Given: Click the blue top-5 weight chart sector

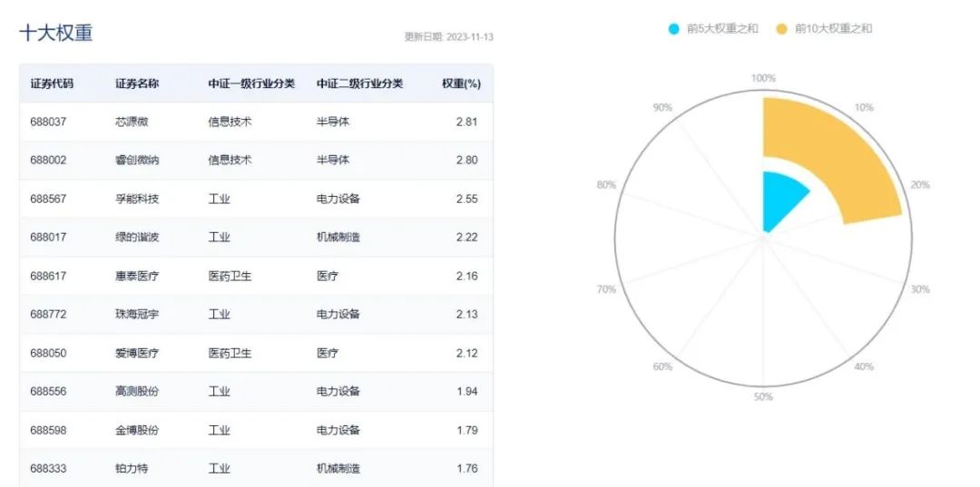Looking at the screenshot, I should 782,197.
